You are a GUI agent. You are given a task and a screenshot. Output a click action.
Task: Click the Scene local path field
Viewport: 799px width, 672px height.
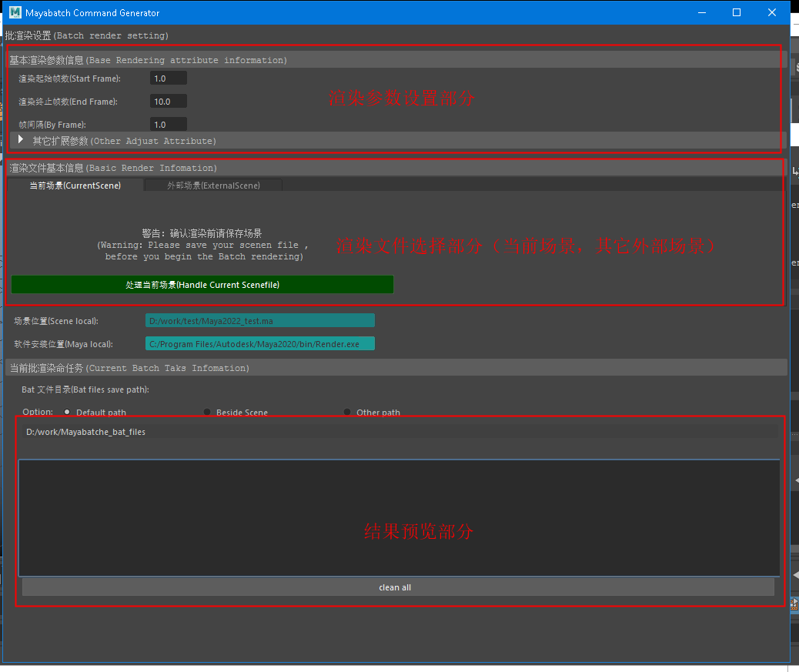pyautogui.click(x=259, y=321)
